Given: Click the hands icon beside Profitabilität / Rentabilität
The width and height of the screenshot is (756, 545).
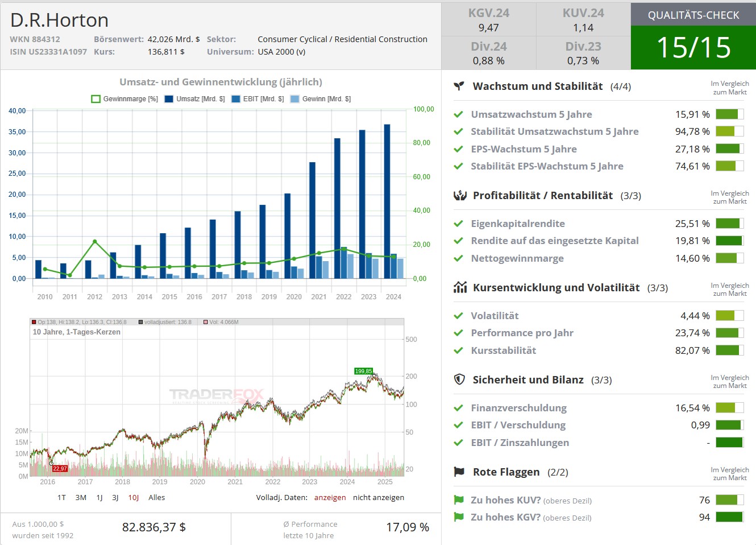Looking at the screenshot, I should click(460, 196).
